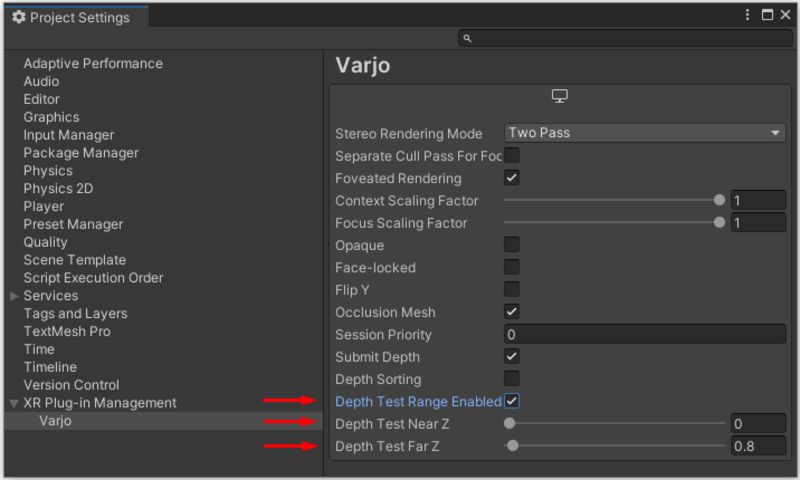
Task: Enable the Depth Sorting checkbox
Action: tap(512, 379)
